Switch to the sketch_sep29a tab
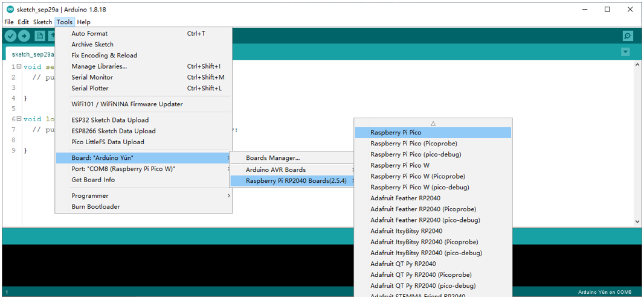This screenshot has width=644, height=298. coord(31,54)
